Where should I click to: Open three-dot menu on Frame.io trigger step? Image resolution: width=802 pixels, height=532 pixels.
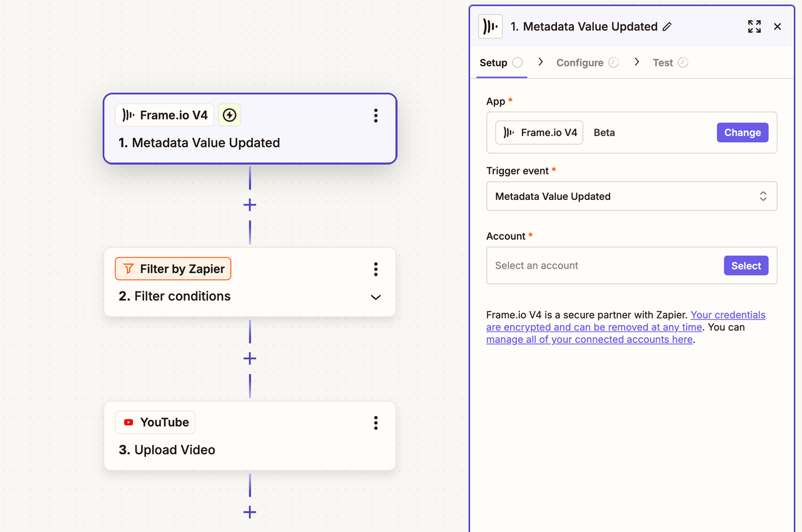pos(375,115)
